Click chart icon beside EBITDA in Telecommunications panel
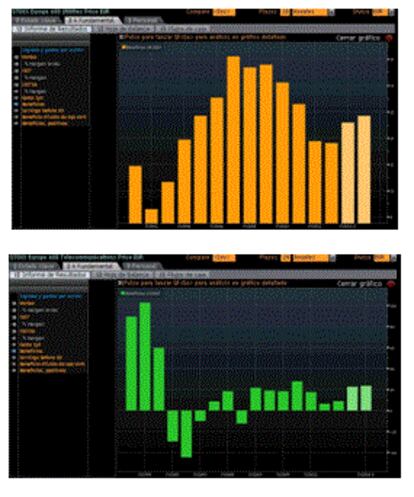This screenshot has width=414, height=497. click(x=14, y=331)
